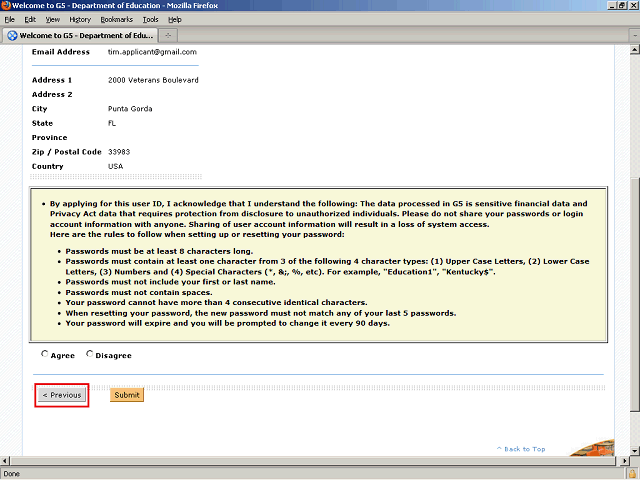This screenshot has height=480, width=640.
Task: Click the vertical scrollbar down arrow
Action: coord(634,451)
